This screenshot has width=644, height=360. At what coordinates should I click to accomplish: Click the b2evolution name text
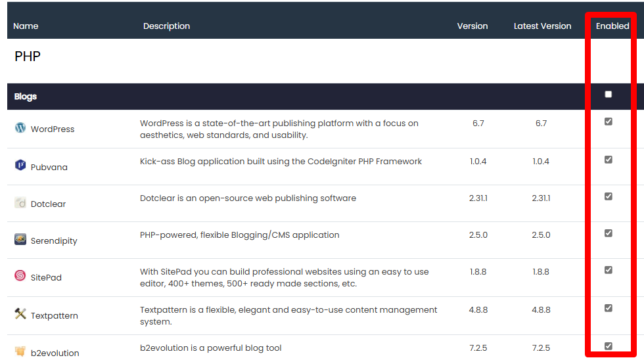coord(55,353)
